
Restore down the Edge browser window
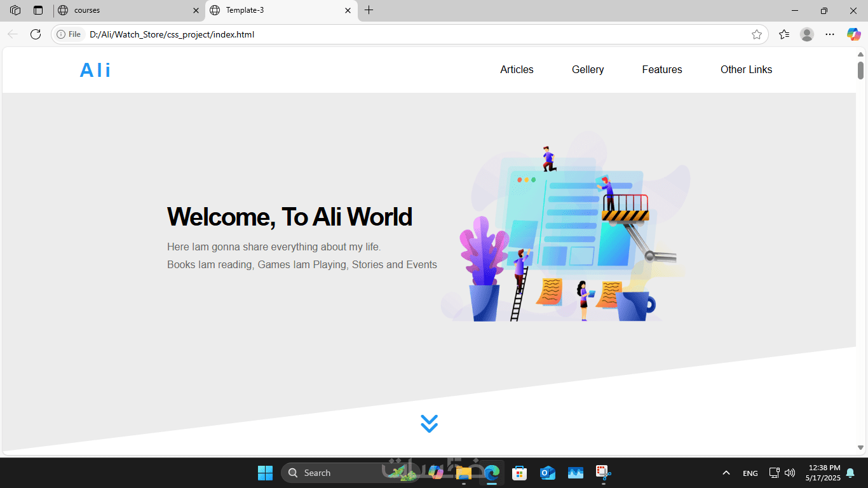[x=824, y=10]
